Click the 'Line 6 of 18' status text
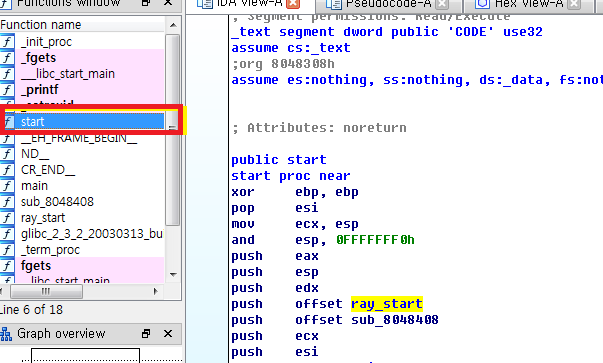This screenshot has height=363, width=603. (x=31, y=310)
